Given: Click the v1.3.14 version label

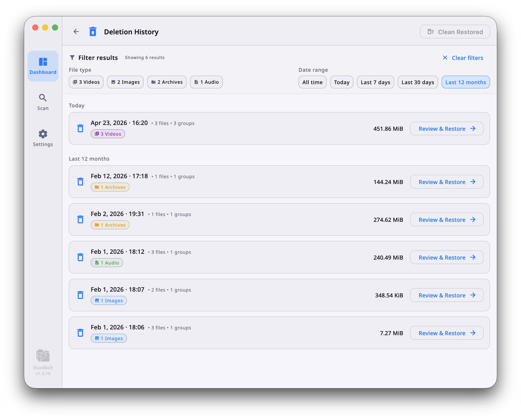Looking at the screenshot, I should click(43, 373).
